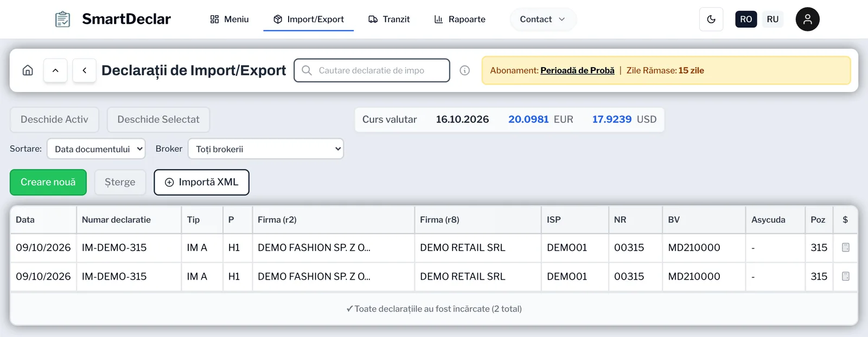Select IM-DEMO-315 in the second row
The width and height of the screenshot is (868, 337).
pos(114,276)
